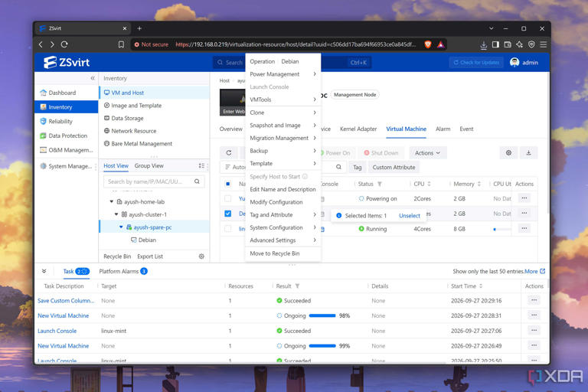This screenshot has width=588, height=392.
Task: Open the tree view list options icon
Action: pos(201,166)
